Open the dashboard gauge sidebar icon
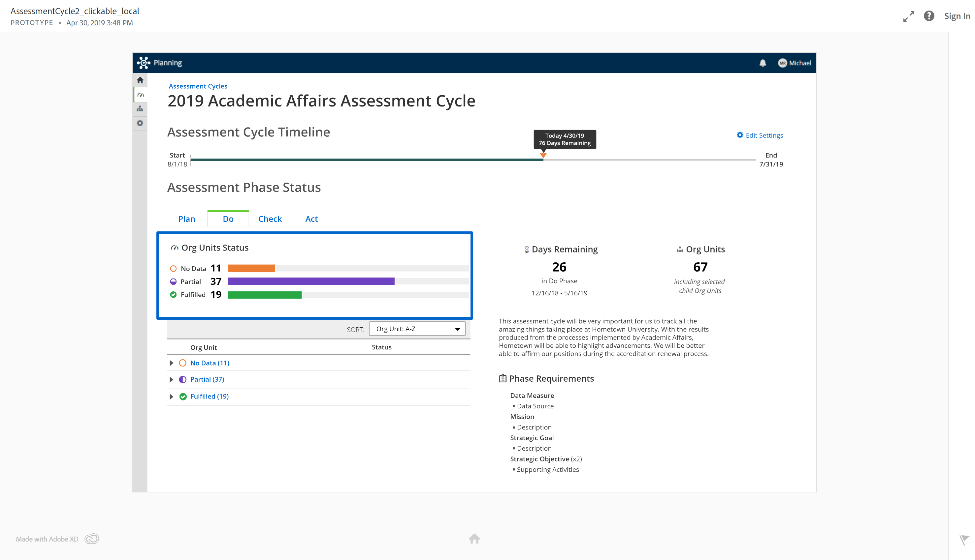 click(141, 95)
